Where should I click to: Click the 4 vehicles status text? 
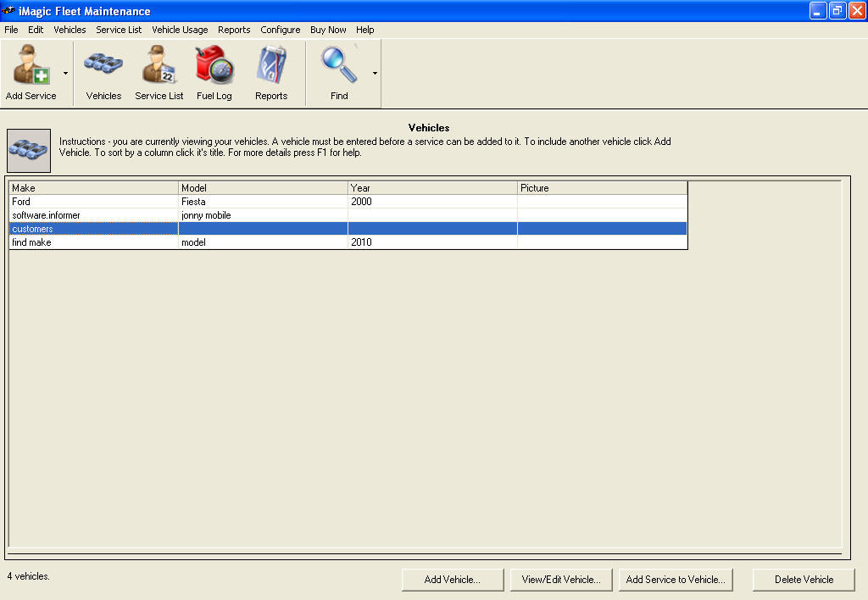[x=29, y=576]
